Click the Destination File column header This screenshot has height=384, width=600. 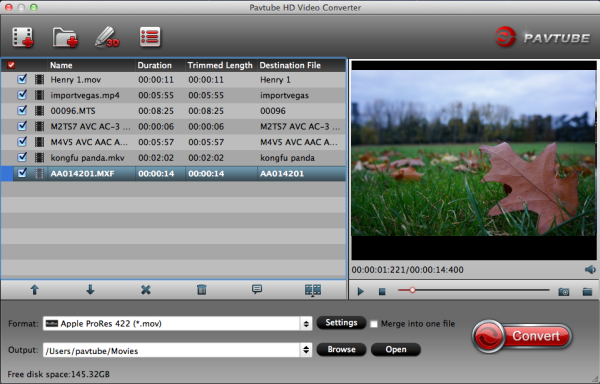[x=302, y=65]
